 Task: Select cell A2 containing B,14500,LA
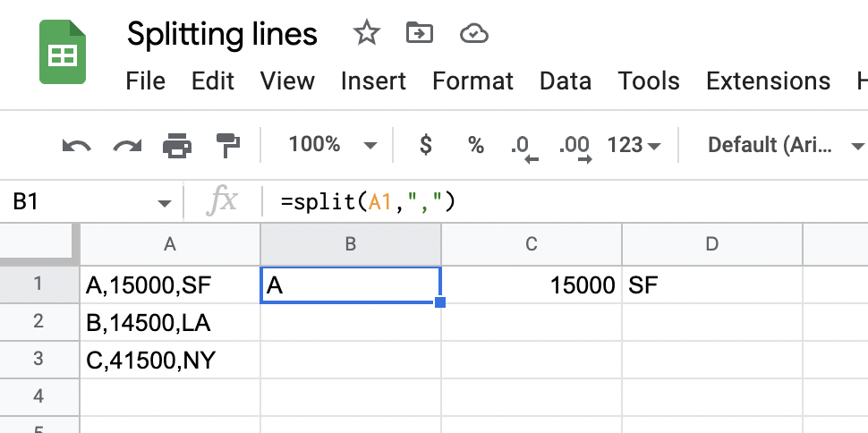click(x=171, y=322)
